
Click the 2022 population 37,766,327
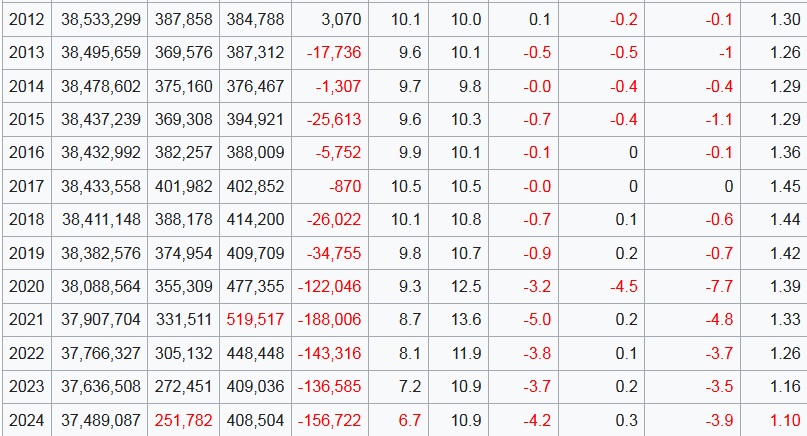100,353
